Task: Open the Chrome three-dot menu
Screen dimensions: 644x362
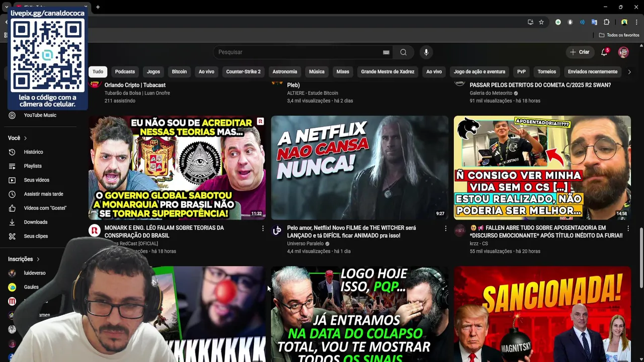Action: [636, 22]
